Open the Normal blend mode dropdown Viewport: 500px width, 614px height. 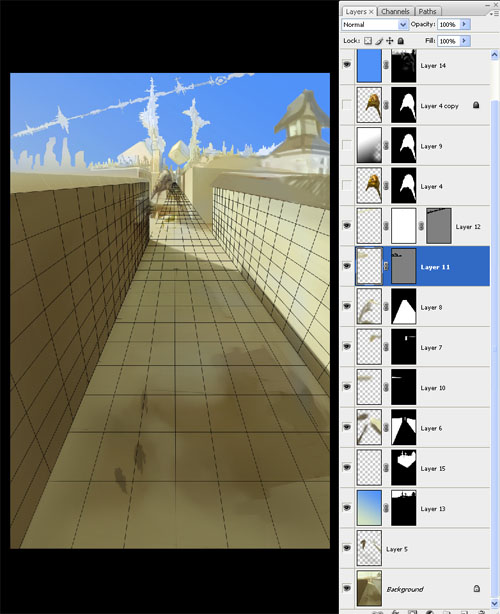(375, 24)
